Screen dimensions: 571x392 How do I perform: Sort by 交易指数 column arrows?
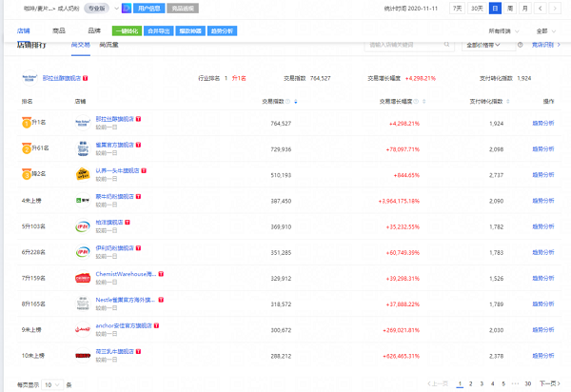(296, 102)
